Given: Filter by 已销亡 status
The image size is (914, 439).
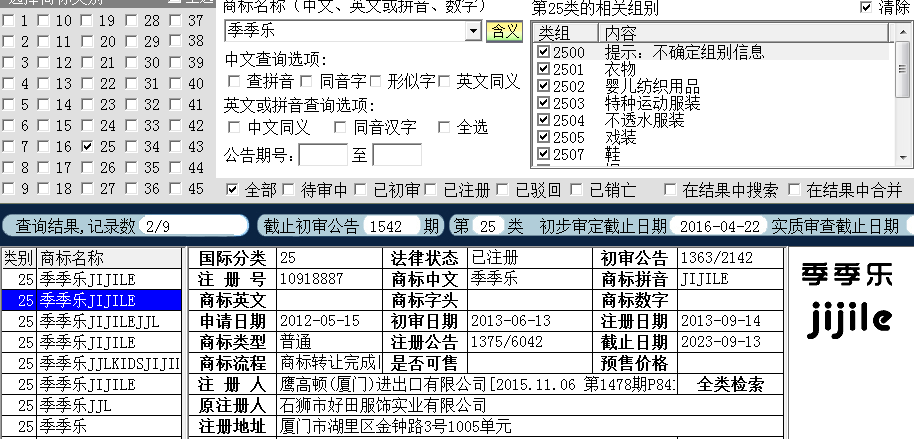Looking at the screenshot, I should pos(576,189).
